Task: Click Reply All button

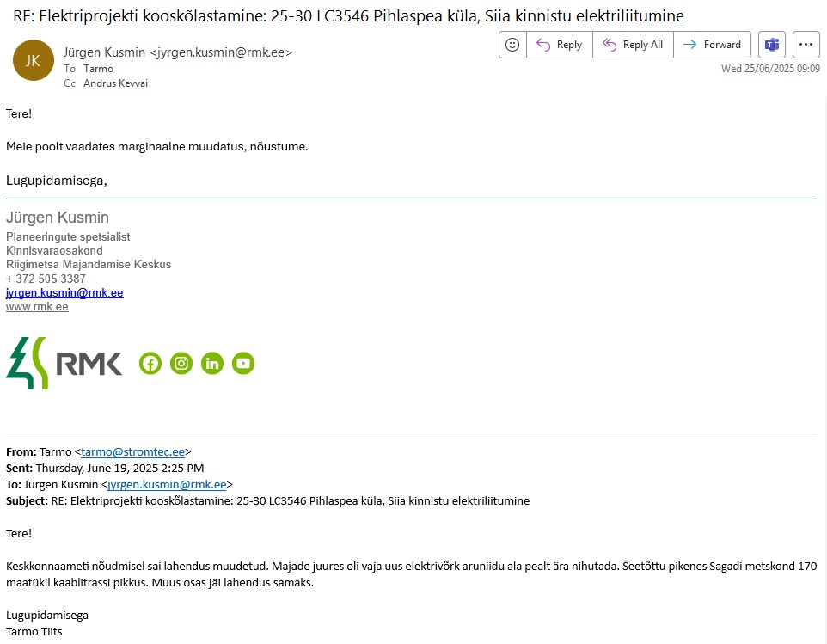Action: click(634, 45)
